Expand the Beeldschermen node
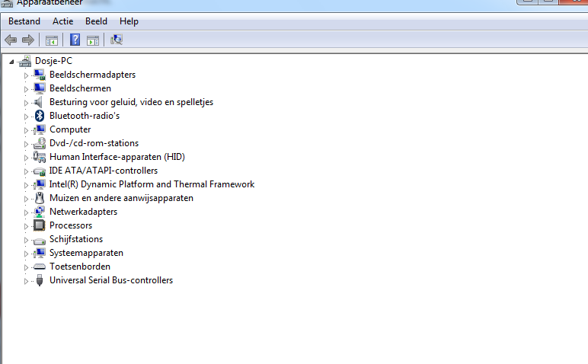Image resolution: width=588 pixels, height=364 pixels. point(26,89)
